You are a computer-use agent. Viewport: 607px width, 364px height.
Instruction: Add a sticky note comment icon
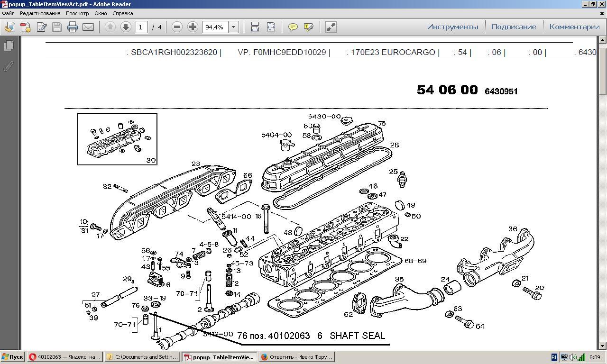293,27
